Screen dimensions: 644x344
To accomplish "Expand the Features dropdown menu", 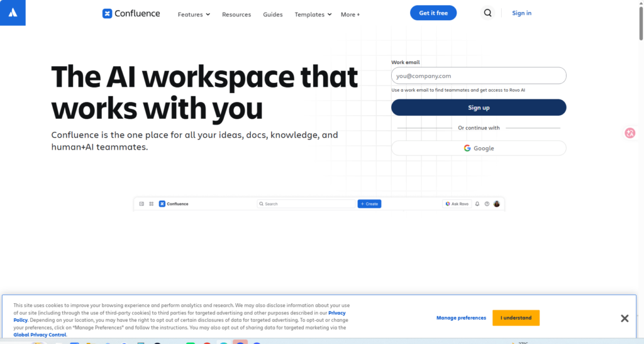I will 194,14.
